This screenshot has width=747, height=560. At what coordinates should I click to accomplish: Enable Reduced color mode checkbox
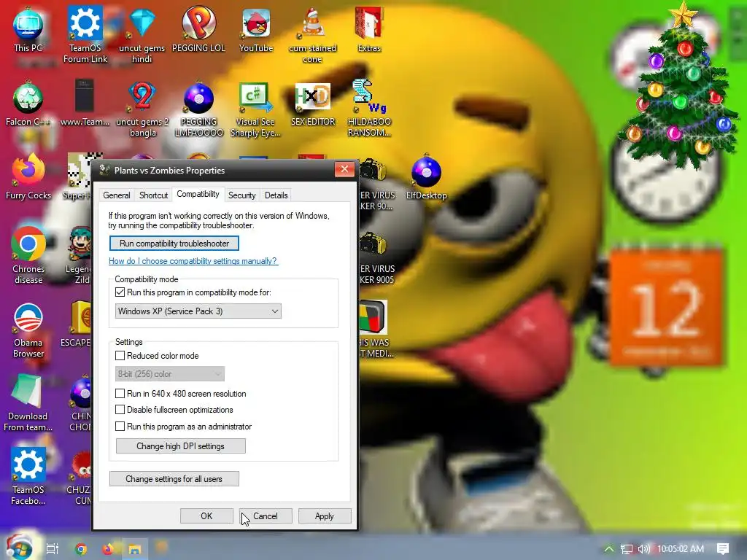pyautogui.click(x=120, y=355)
